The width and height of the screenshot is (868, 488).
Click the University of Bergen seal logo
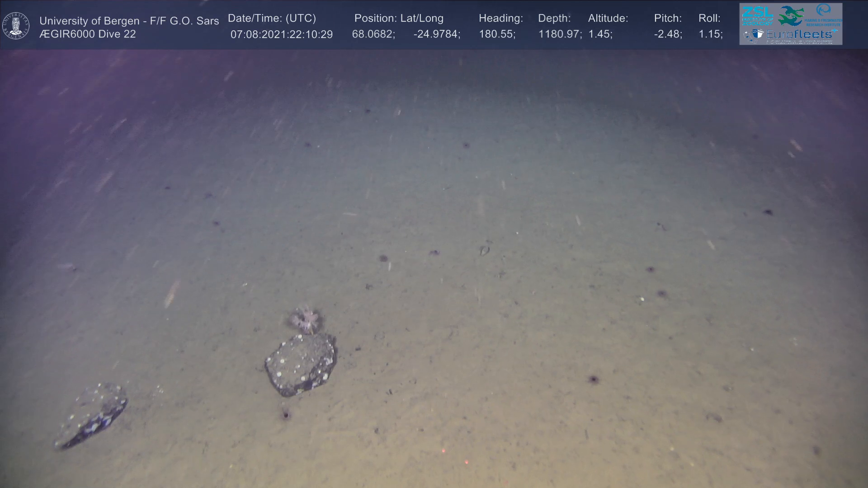point(16,25)
